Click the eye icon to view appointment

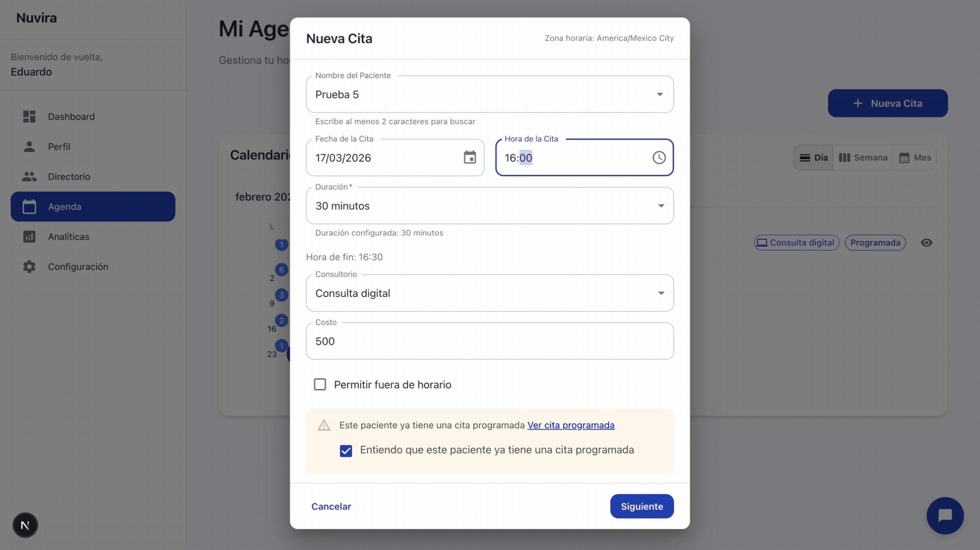(x=926, y=243)
